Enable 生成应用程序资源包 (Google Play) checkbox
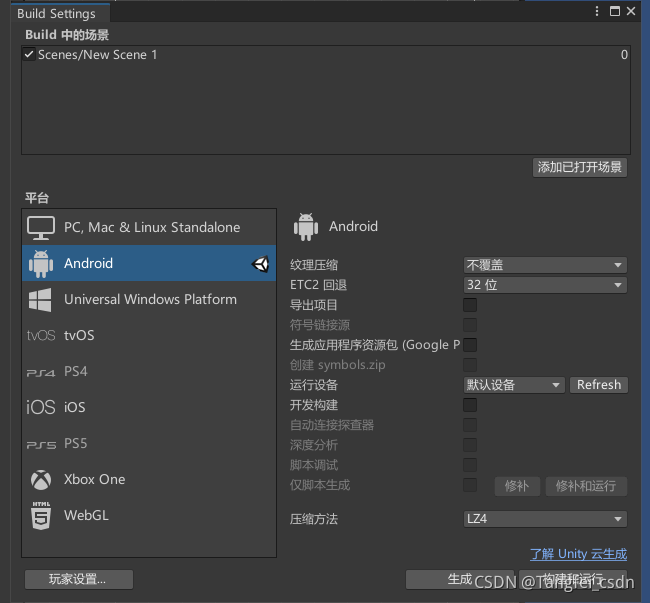This screenshot has height=603, width=650. (x=470, y=345)
